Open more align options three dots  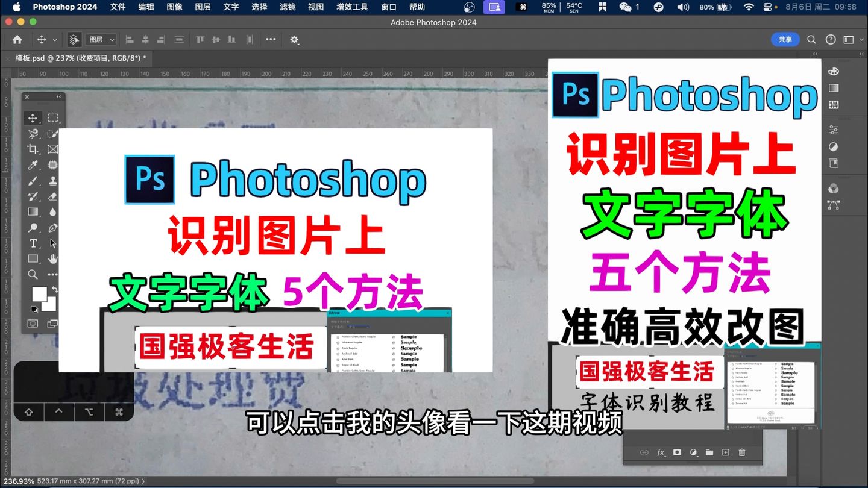pyautogui.click(x=271, y=40)
